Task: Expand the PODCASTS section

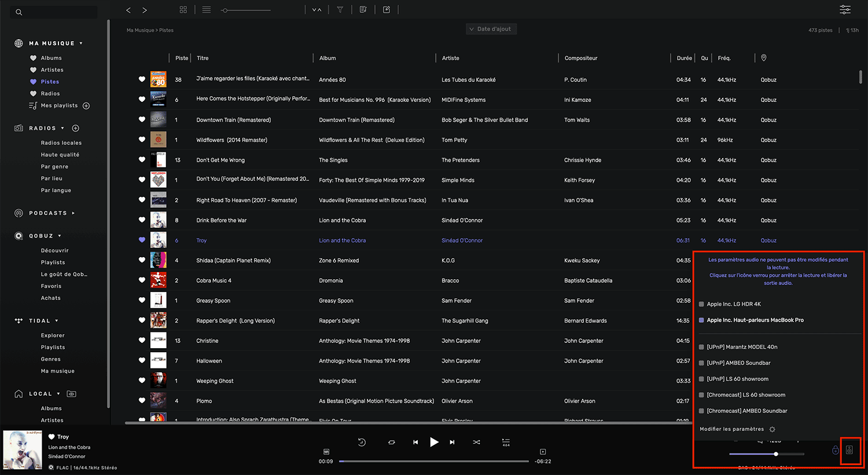Action: (73, 213)
